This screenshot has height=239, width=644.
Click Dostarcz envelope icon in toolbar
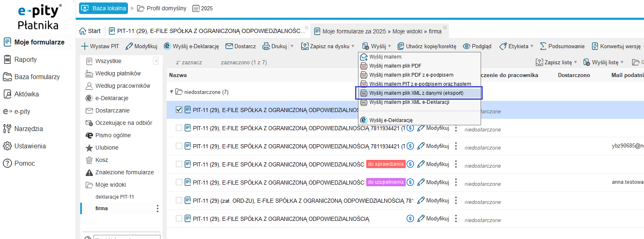click(x=229, y=47)
